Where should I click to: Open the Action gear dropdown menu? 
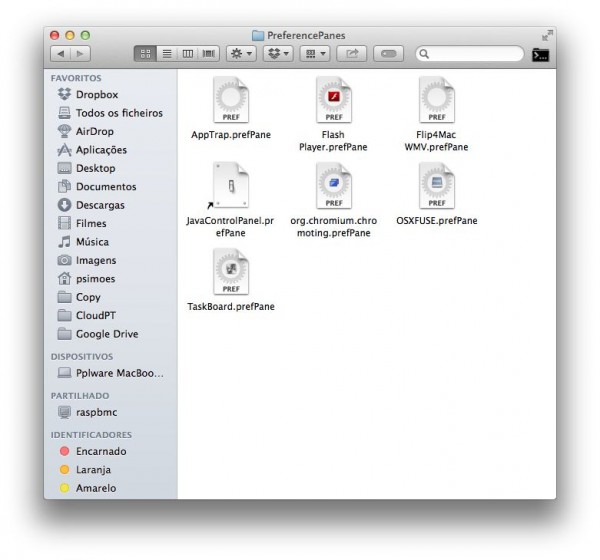click(241, 54)
